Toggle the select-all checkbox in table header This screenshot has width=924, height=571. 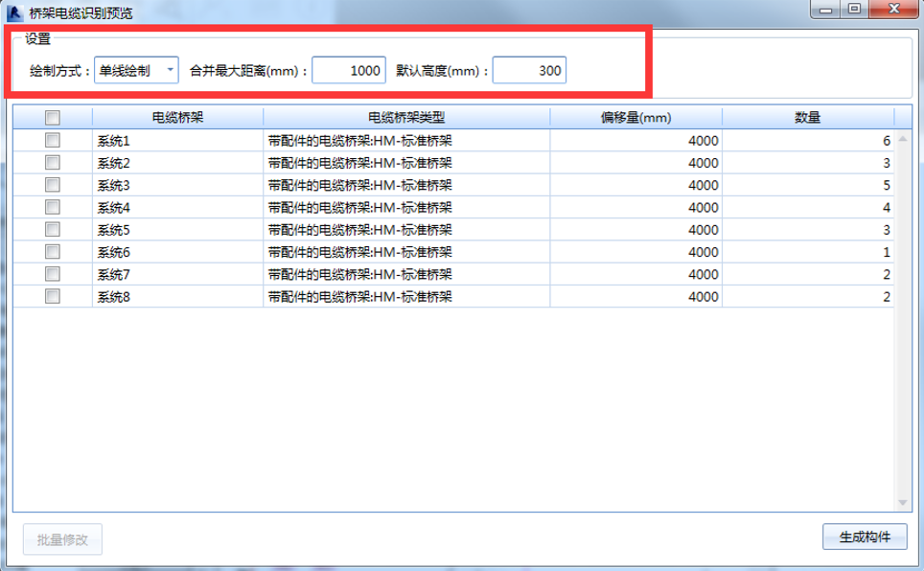click(53, 118)
